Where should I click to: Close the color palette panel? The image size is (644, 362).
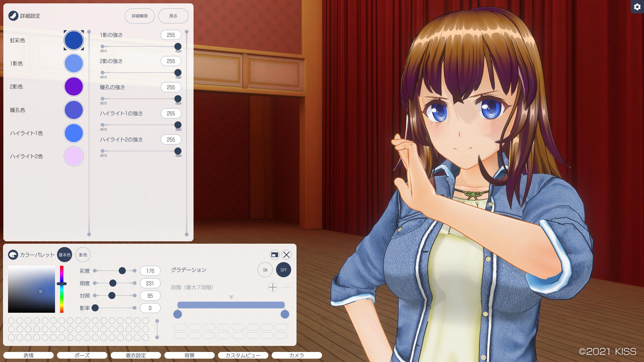click(x=286, y=255)
